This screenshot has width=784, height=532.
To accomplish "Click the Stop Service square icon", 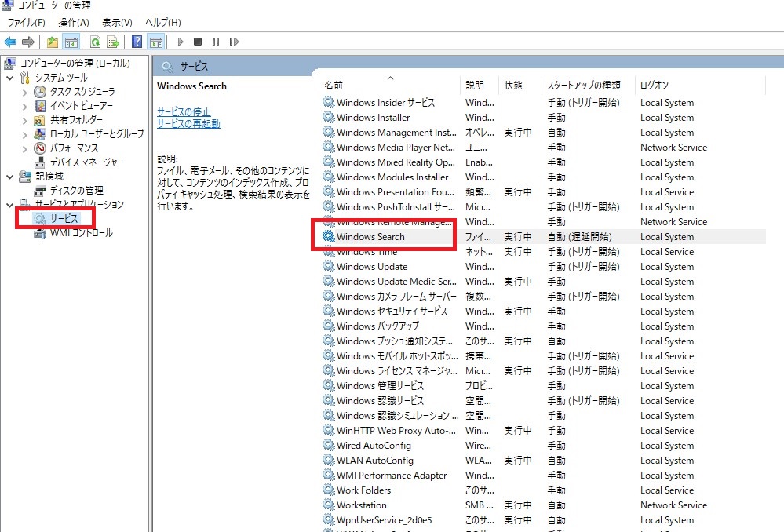I will [x=198, y=42].
